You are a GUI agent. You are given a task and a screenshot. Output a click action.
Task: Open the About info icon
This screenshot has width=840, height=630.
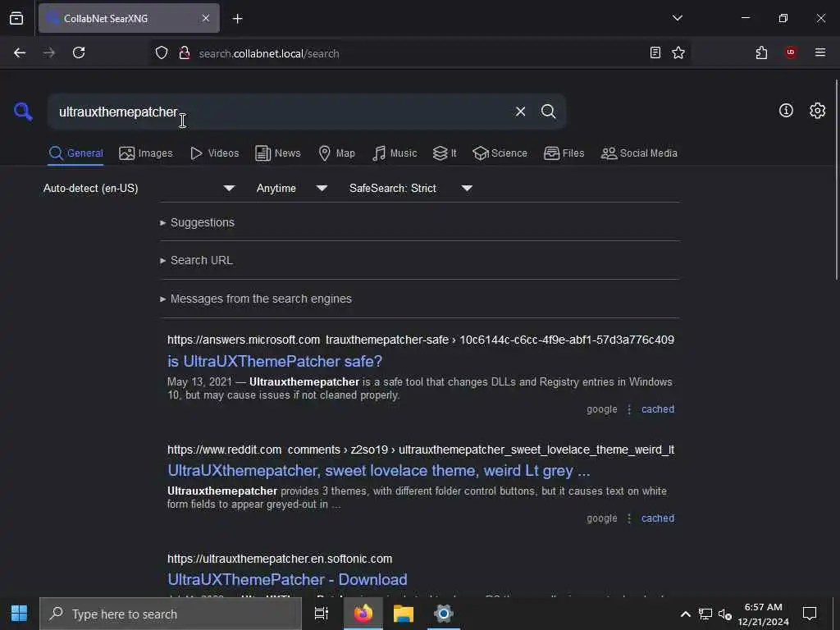[x=786, y=111]
